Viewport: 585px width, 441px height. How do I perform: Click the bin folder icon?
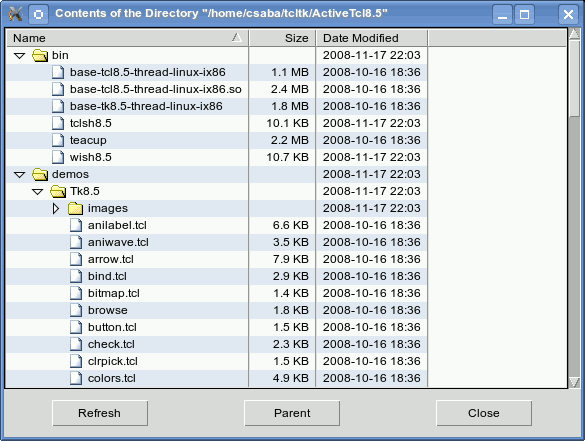[40, 56]
